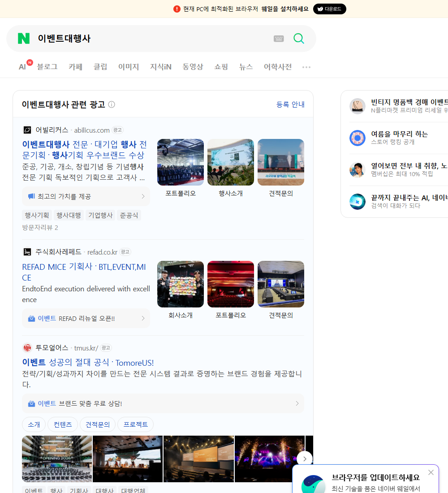
Task: Switch to the 동영상 tab
Action: click(x=193, y=67)
